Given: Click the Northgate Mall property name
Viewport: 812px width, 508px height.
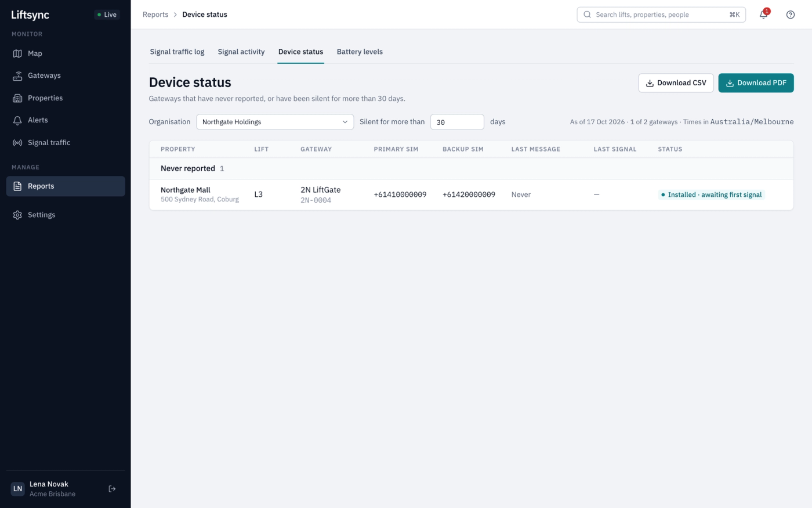Looking at the screenshot, I should (186, 190).
